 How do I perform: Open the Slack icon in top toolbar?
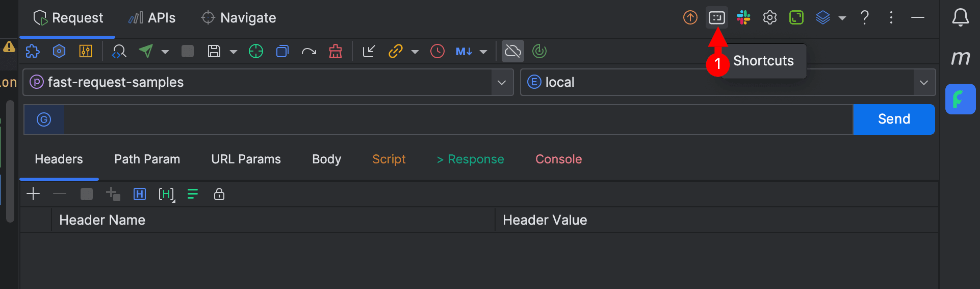pyautogui.click(x=743, y=18)
